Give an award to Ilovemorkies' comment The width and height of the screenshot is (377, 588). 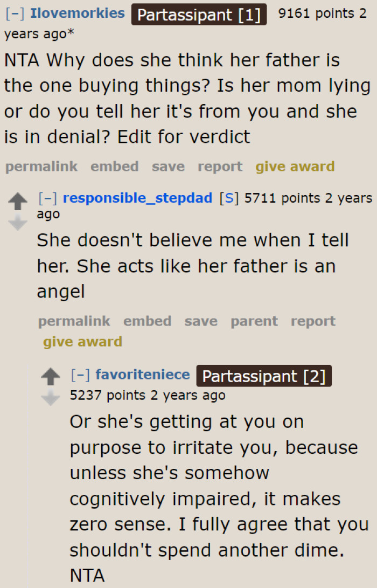(295, 167)
